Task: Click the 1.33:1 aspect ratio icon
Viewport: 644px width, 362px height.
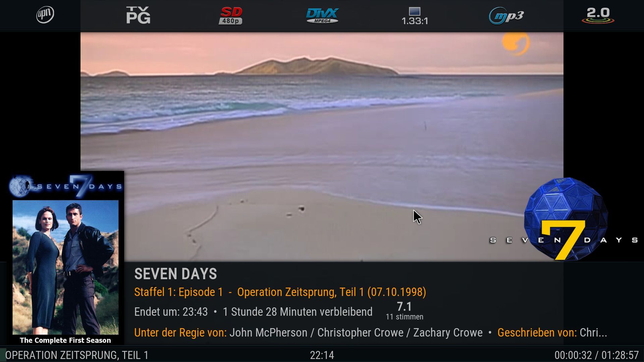Action: click(x=415, y=16)
